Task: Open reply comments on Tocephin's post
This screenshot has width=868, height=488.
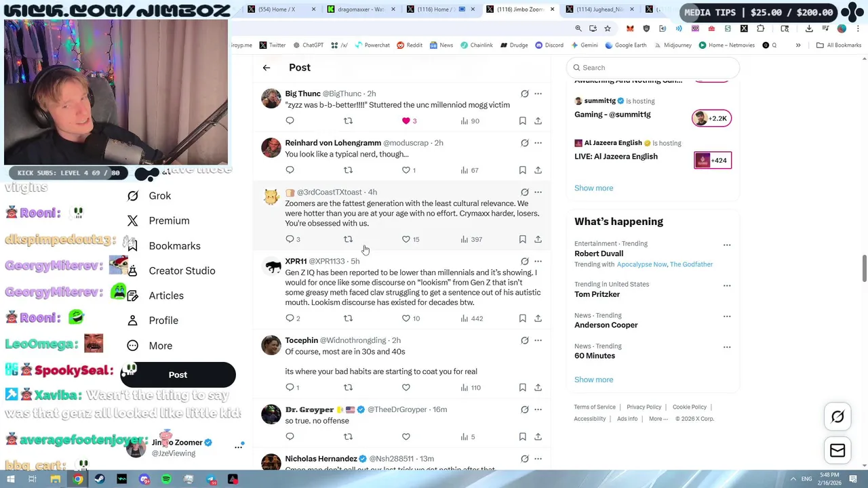Action: tap(290, 388)
